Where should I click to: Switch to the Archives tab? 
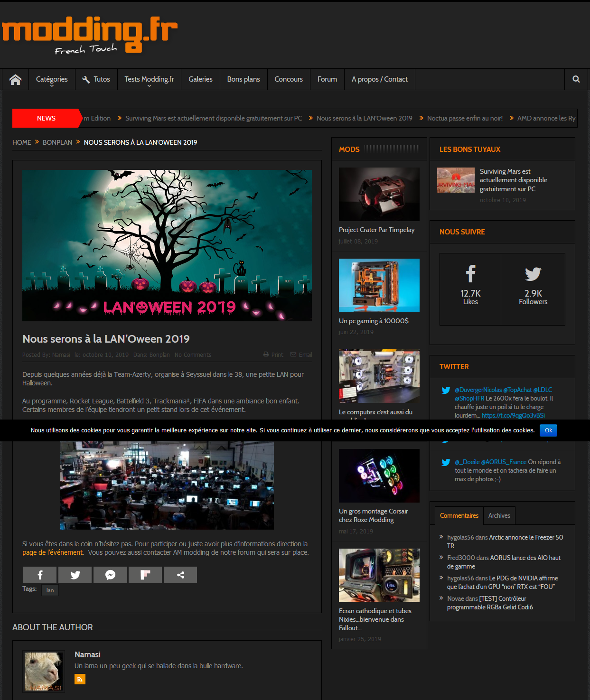pos(499,515)
